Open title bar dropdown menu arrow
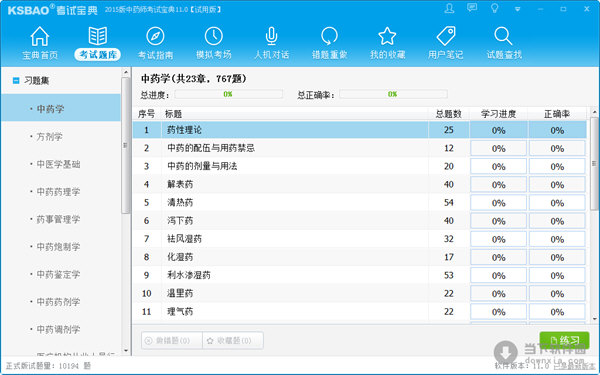Viewport: 600px width, 375px height. tap(517, 9)
